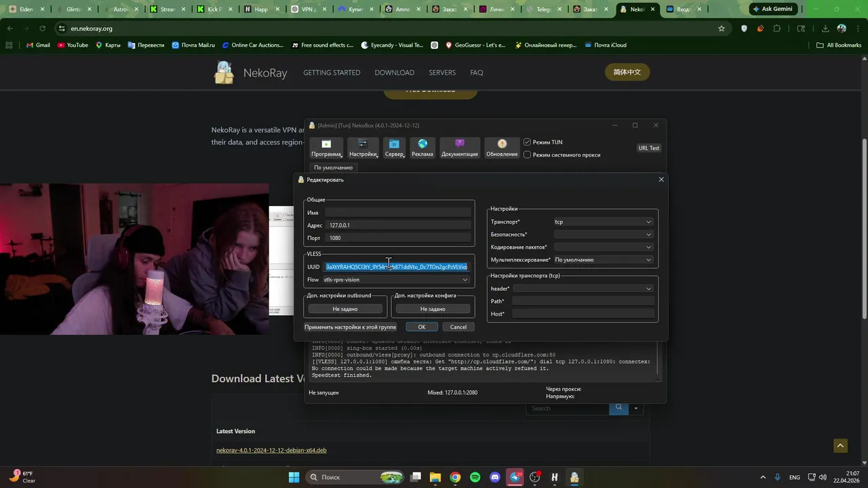Click Не задано under Доп. настройки конфига
The width and height of the screenshot is (868, 488).
tap(433, 309)
